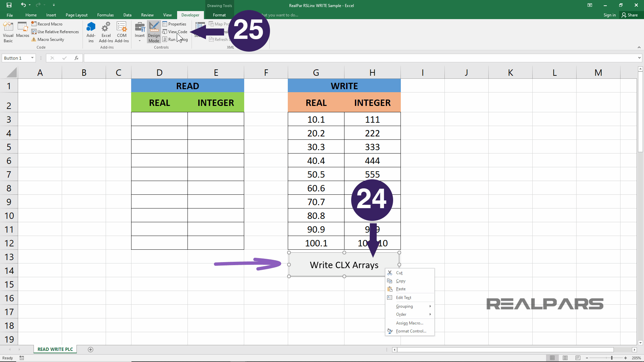Viewport: 644px width, 362px height.
Task: Open the Name Box dropdown showing Button 1
Action: coord(32,58)
